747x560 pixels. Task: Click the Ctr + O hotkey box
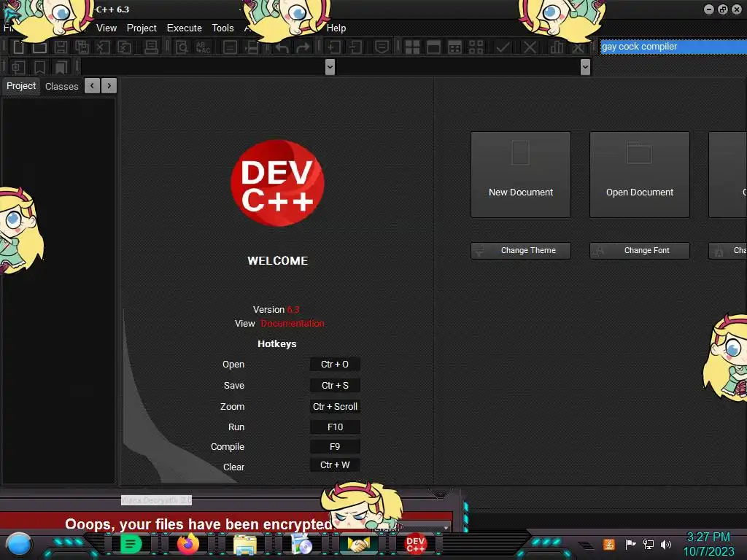335,365
